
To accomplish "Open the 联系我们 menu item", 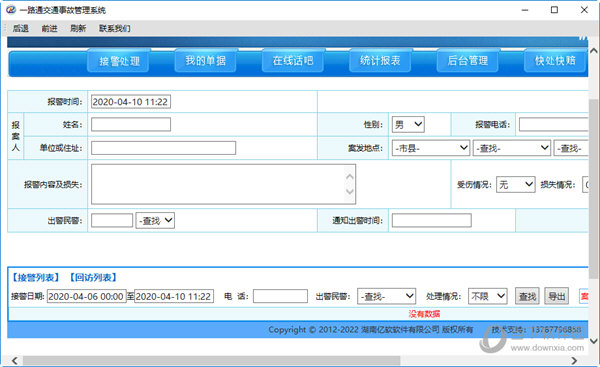I will (114, 28).
